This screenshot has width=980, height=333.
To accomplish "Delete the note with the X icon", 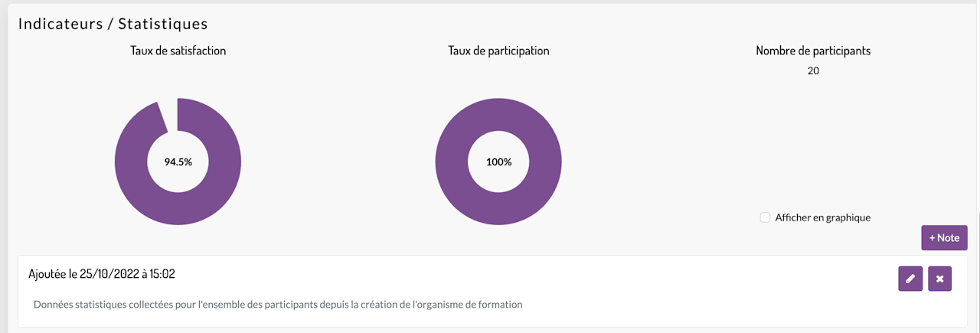I will pos(939,279).
